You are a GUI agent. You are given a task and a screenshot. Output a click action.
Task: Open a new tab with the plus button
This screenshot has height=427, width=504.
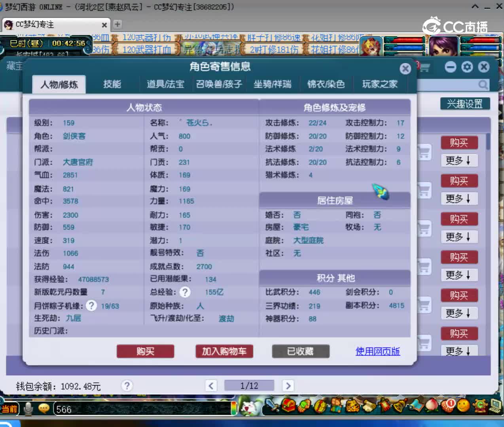point(117,25)
